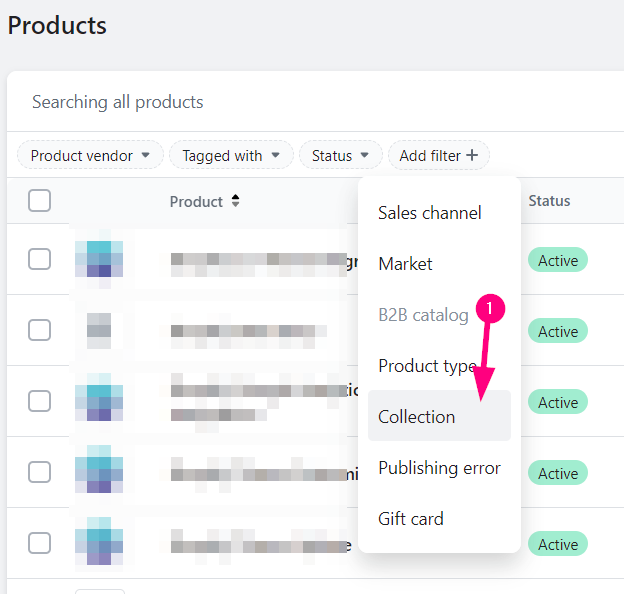Expand the Status filter dropdown
This screenshot has height=594, width=624.
click(x=340, y=156)
